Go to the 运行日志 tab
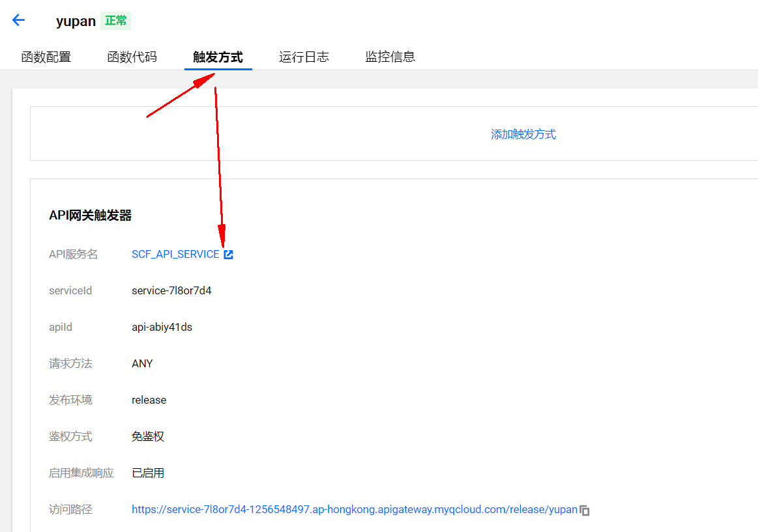The width and height of the screenshot is (758, 532). point(304,57)
